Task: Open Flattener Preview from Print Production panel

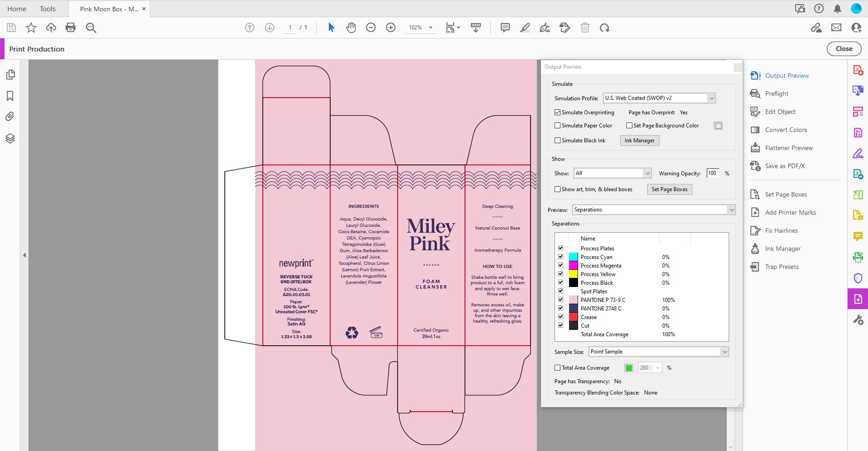Action: pos(788,148)
